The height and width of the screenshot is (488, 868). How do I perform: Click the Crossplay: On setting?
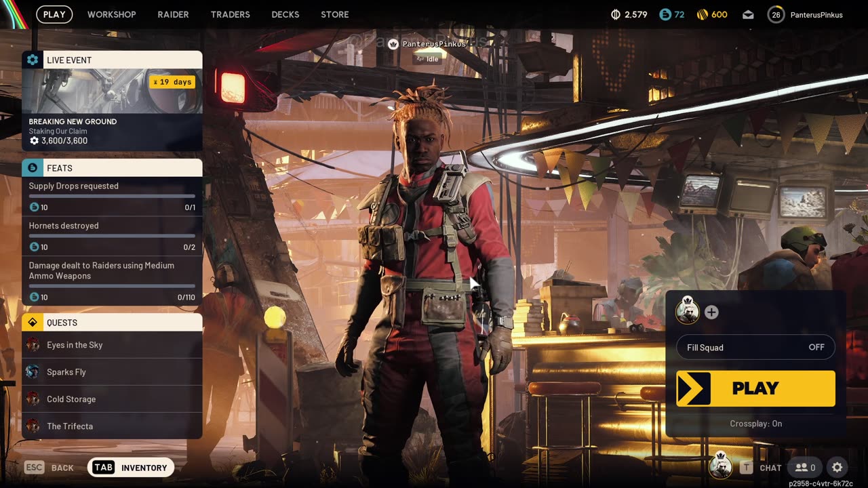tap(755, 424)
